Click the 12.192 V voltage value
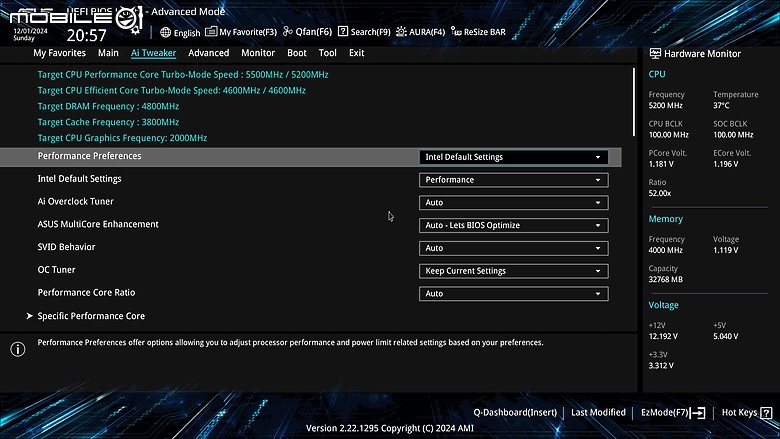This screenshot has height=439, width=780. pyautogui.click(x=663, y=337)
